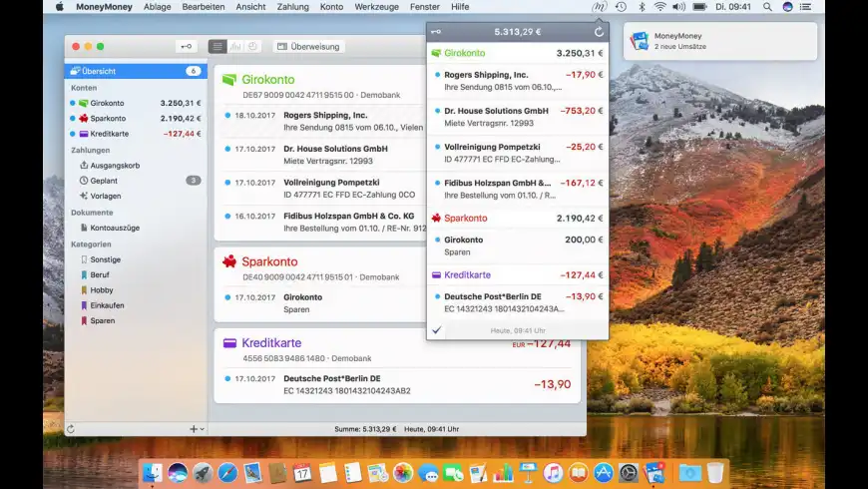This screenshot has width=868, height=489.
Task: Open Fidibus Holzspan GmbH & Co. KG transaction in main window
Action: (320, 222)
